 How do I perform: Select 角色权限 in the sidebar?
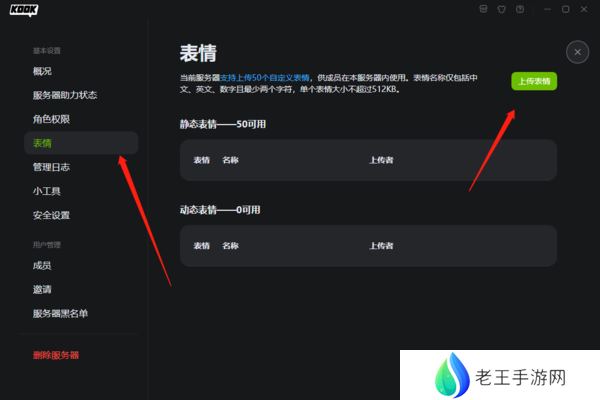click(x=51, y=119)
